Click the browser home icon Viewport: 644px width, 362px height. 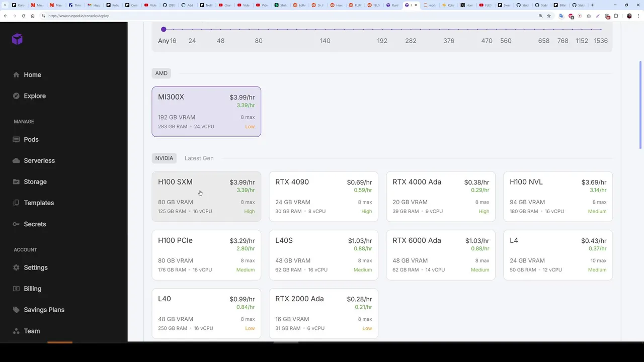click(33, 16)
